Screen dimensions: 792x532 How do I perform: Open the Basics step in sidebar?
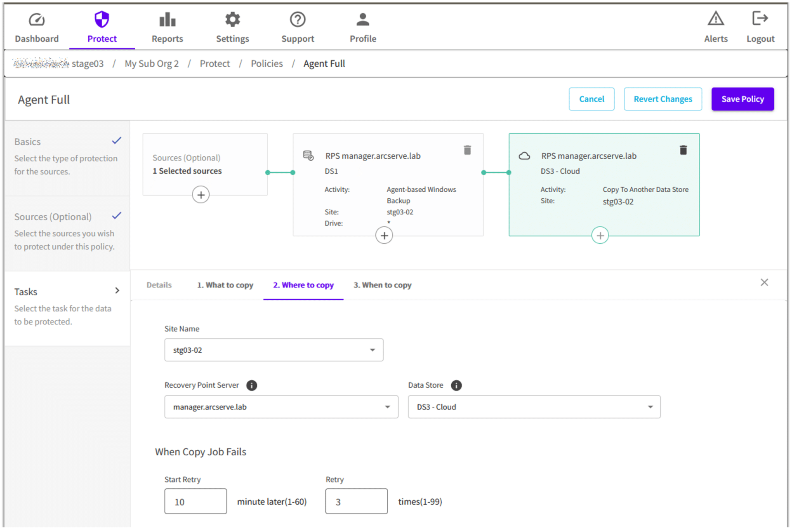[67, 158]
